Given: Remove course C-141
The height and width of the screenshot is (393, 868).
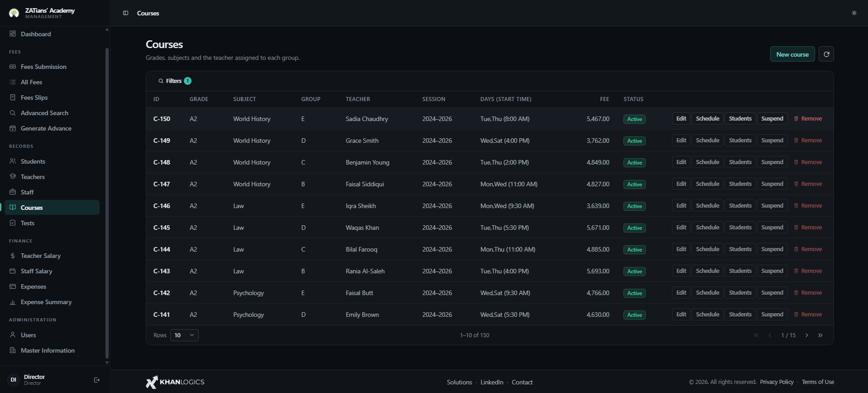Looking at the screenshot, I should 808,315.
